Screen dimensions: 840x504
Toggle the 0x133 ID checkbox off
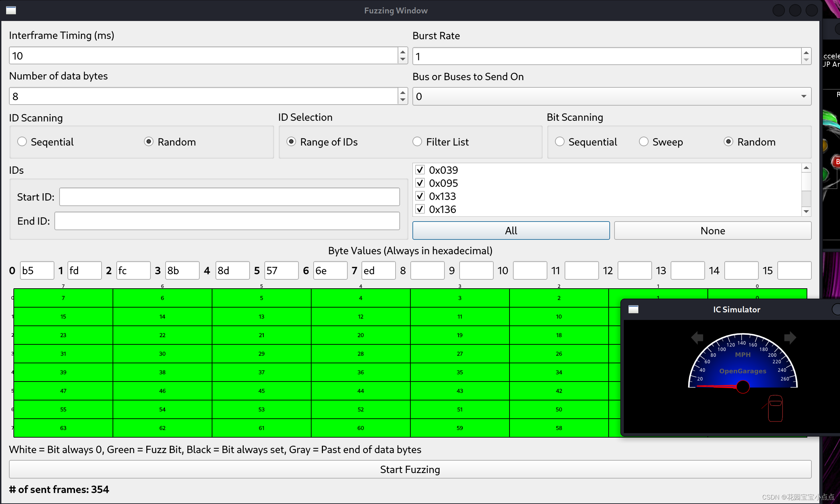point(420,195)
